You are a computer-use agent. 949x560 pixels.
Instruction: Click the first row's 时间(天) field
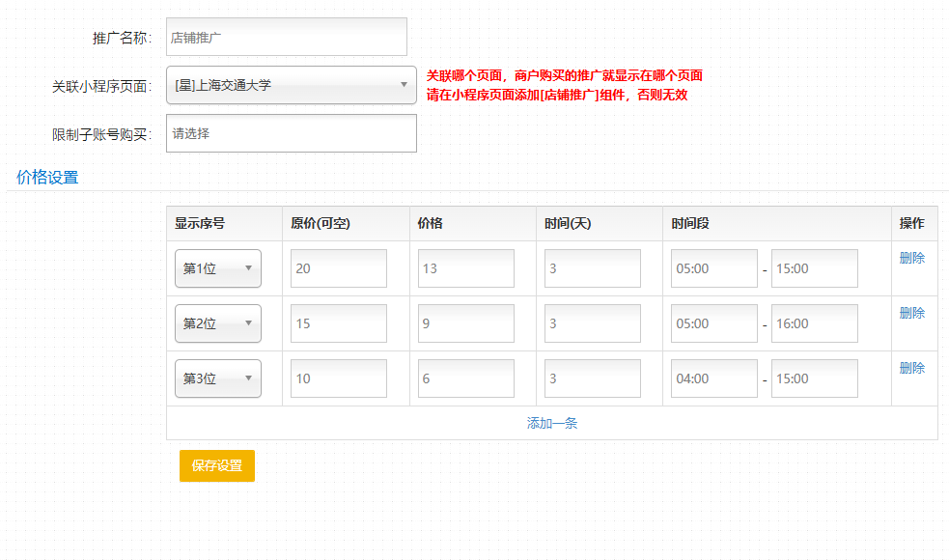click(592, 268)
